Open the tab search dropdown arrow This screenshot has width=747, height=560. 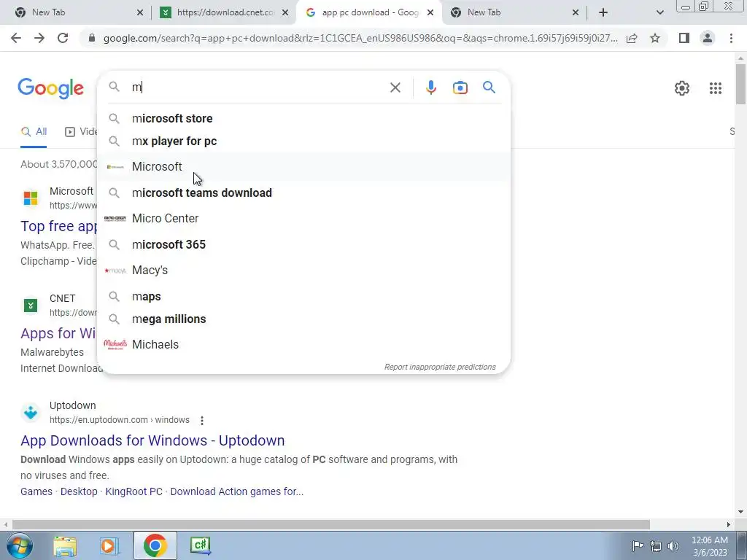coord(659,12)
